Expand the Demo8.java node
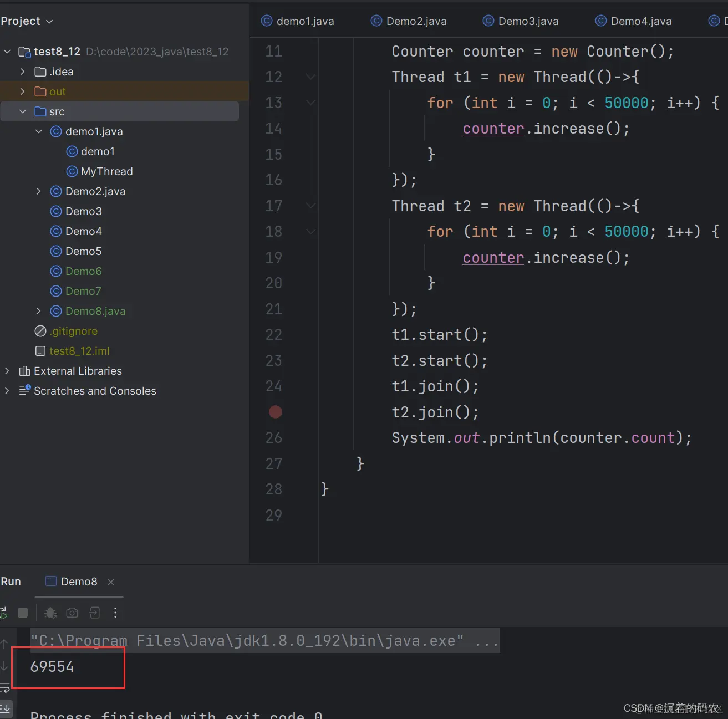 pyautogui.click(x=38, y=311)
